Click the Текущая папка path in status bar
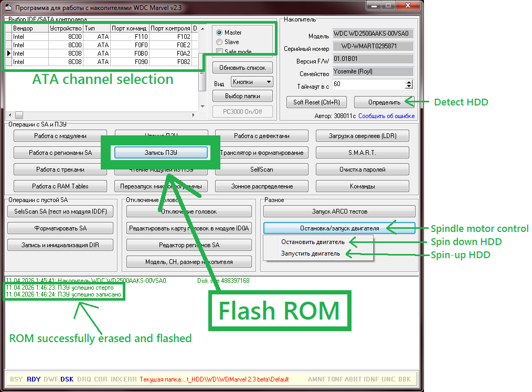The width and height of the screenshot is (532, 392). click(214, 379)
